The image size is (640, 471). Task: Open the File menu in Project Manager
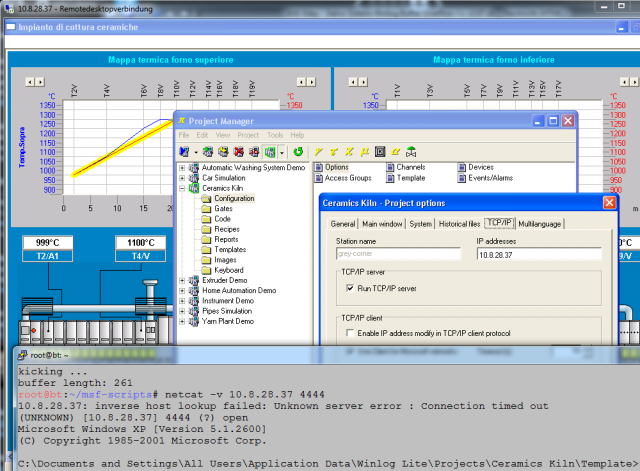coord(184,135)
